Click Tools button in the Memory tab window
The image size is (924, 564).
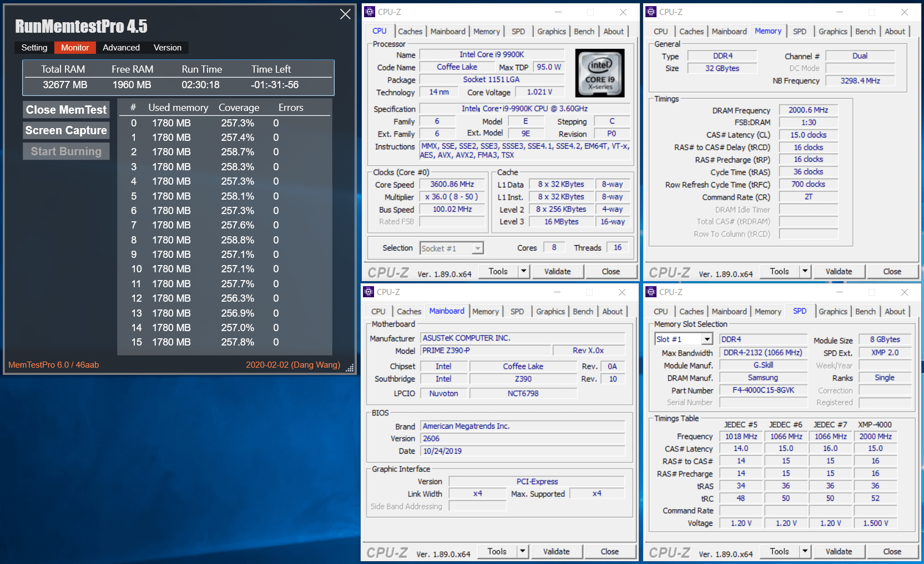pyautogui.click(x=779, y=271)
